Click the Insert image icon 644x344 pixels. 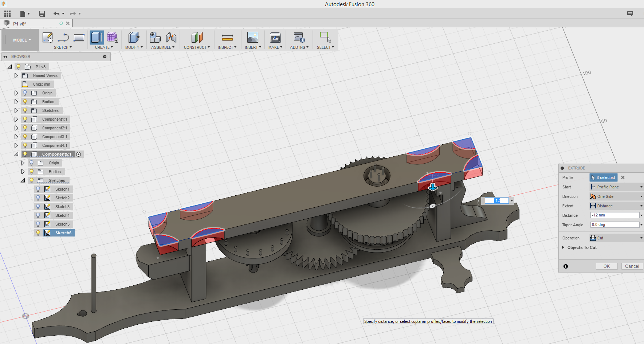coord(253,37)
